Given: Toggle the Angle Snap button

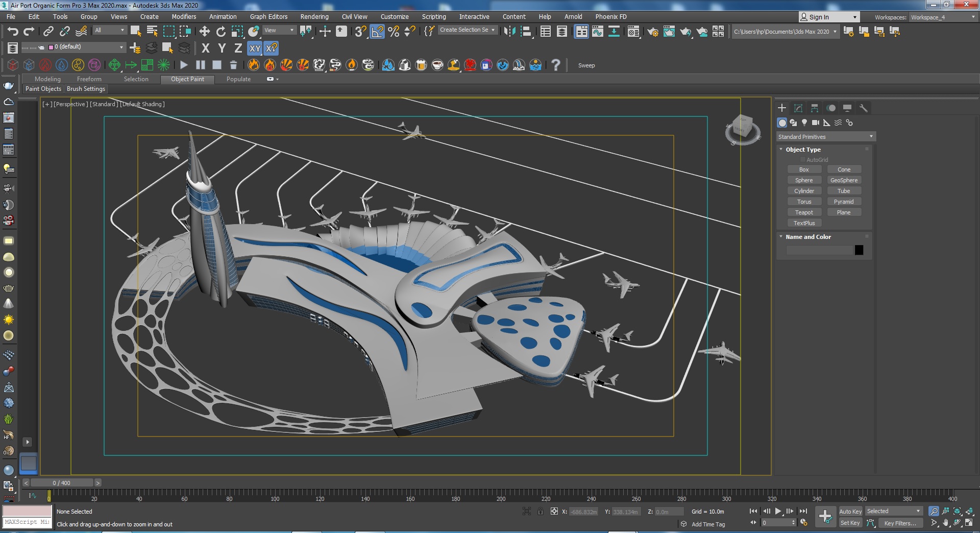Looking at the screenshot, I should pyautogui.click(x=377, y=32).
